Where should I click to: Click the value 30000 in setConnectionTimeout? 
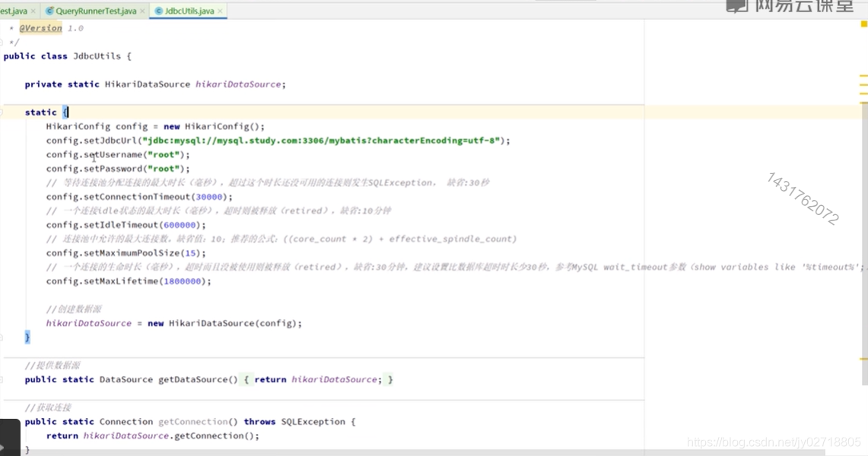(209, 197)
